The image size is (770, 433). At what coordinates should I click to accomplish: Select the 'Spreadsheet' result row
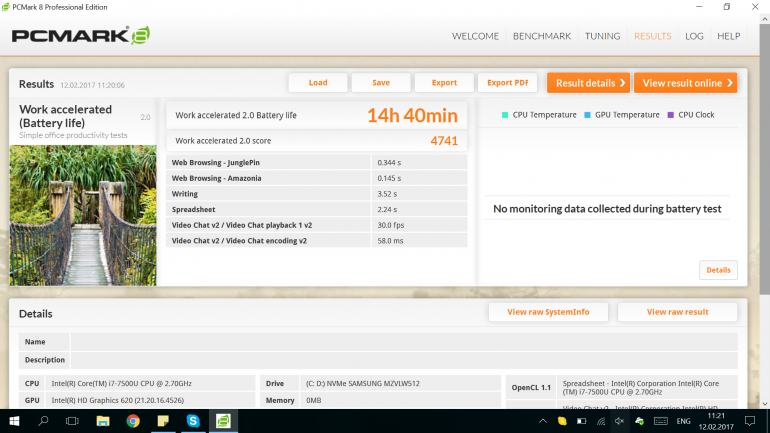coord(317,210)
